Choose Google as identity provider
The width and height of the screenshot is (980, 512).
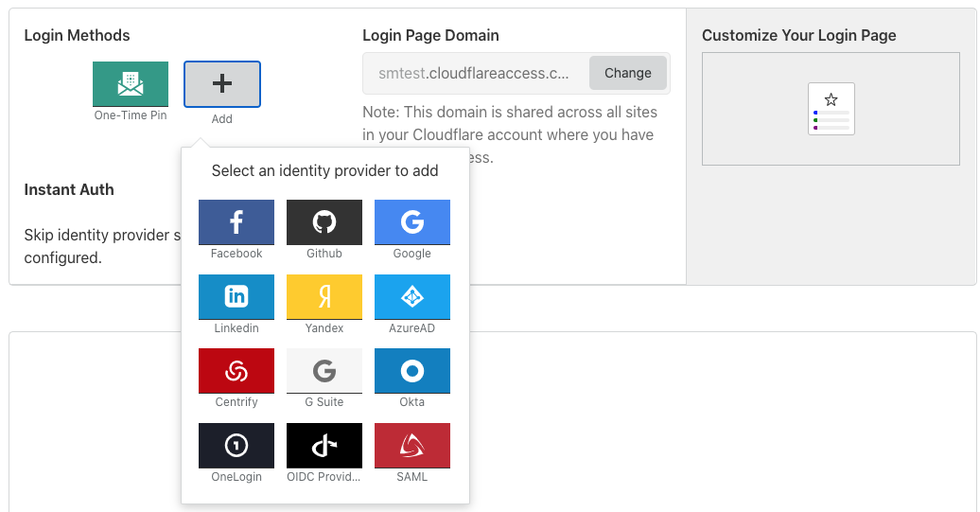click(411, 221)
